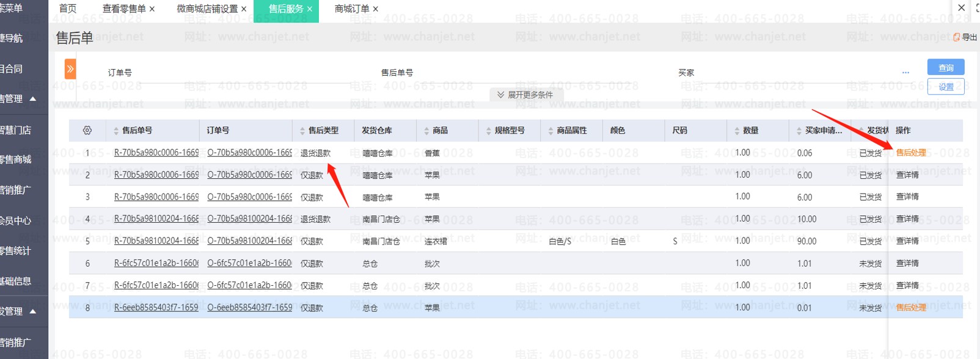Image resolution: width=980 pixels, height=359 pixels.
Task: Select 香蕉 product cell
Action: pyautogui.click(x=432, y=153)
